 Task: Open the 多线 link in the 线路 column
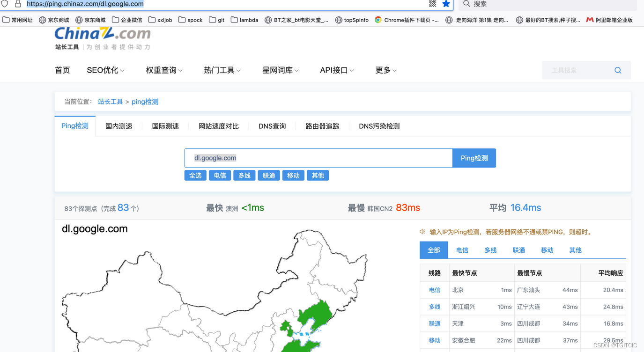point(435,307)
